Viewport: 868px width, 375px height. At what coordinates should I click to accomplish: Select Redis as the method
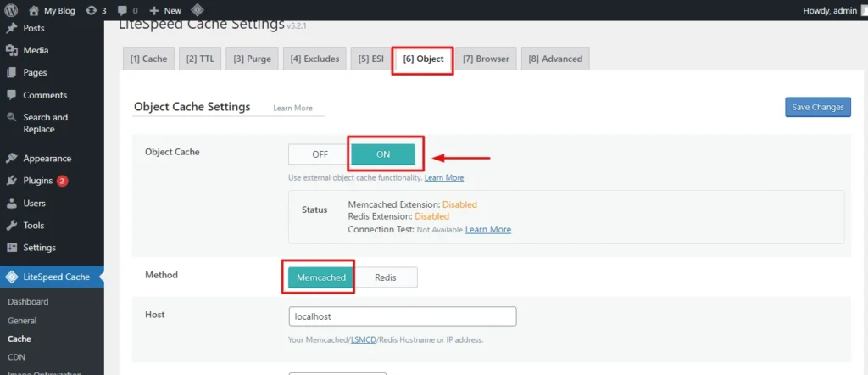386,277
